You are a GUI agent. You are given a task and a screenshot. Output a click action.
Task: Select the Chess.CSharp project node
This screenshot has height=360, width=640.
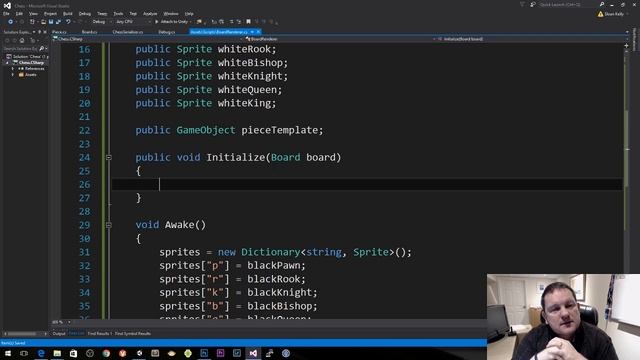pyautogui.click(x=31, y=63)
